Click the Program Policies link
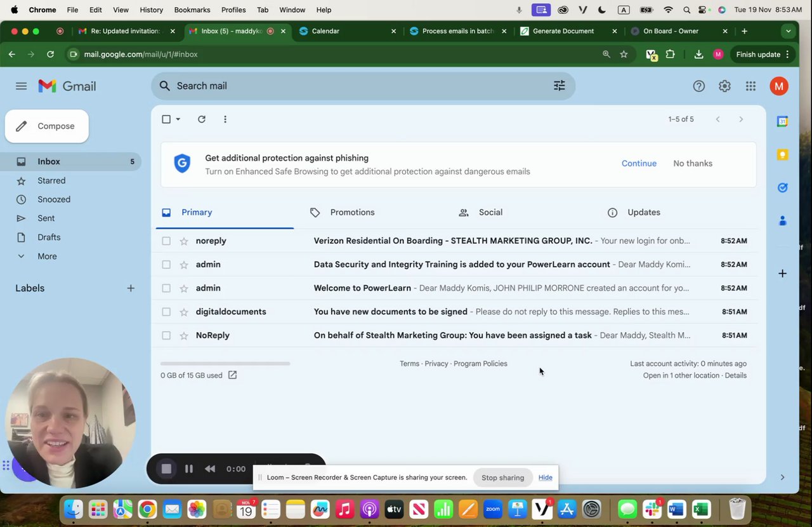Viewport: 812px width, 527px height. click(x=480, y=364)
